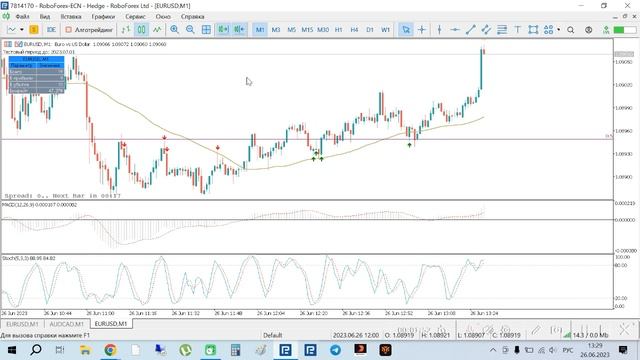Click the VPS signals icon
This screenshot has width=640, height=360.
point(606,30)
